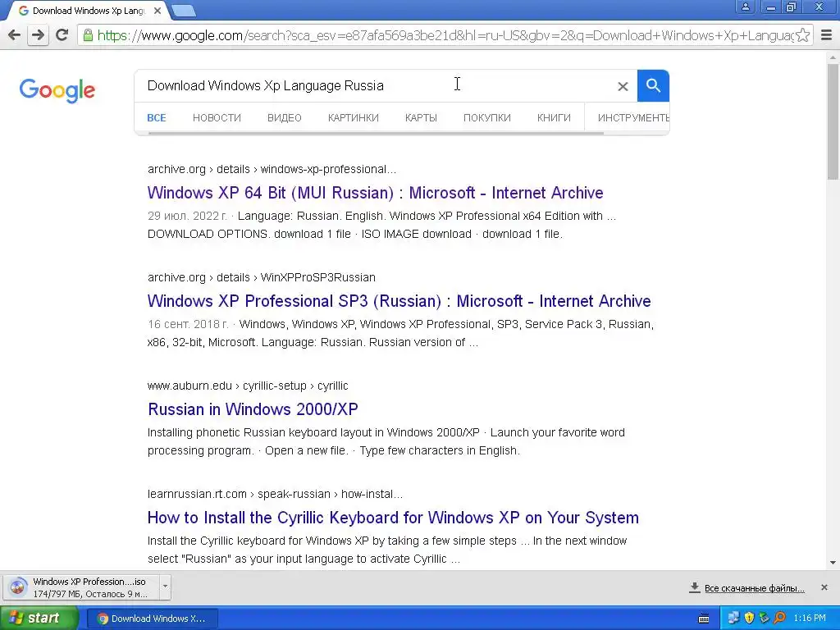Click www.auburn.edu cyrillic-setup breadcrumb
The image size is (840, 630).
click(248, 386)
